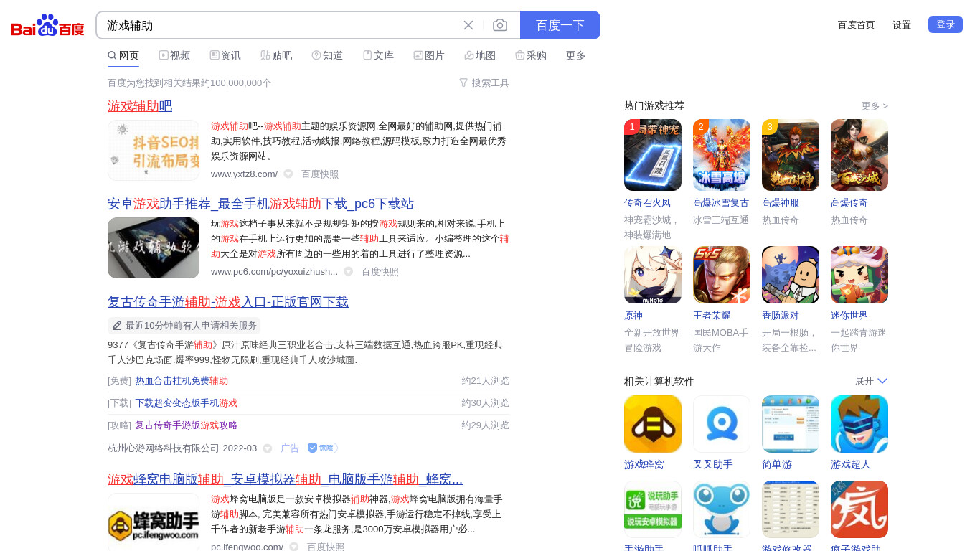Switch to the 视频 tab

tap(174, 55)
